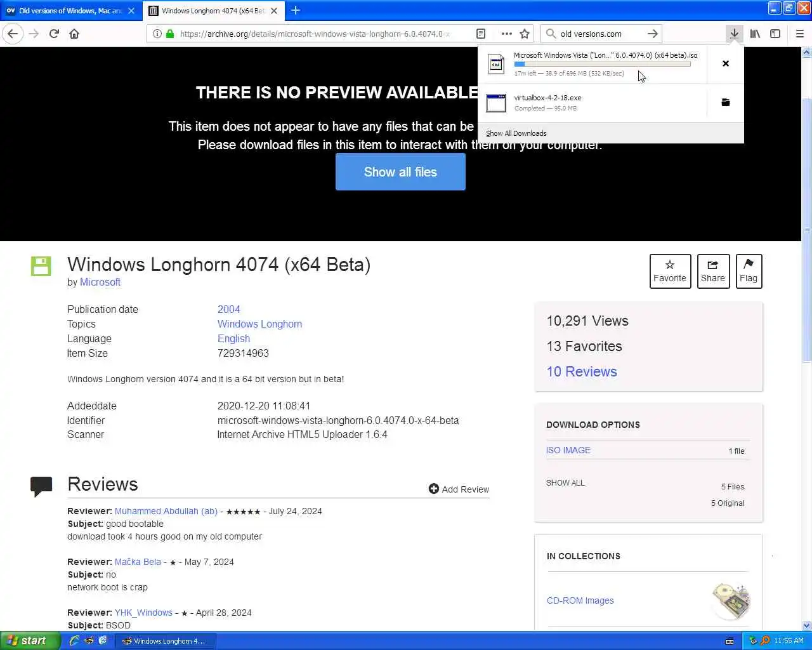Open the Windows Longhorn topic link

tap(259, 324)
